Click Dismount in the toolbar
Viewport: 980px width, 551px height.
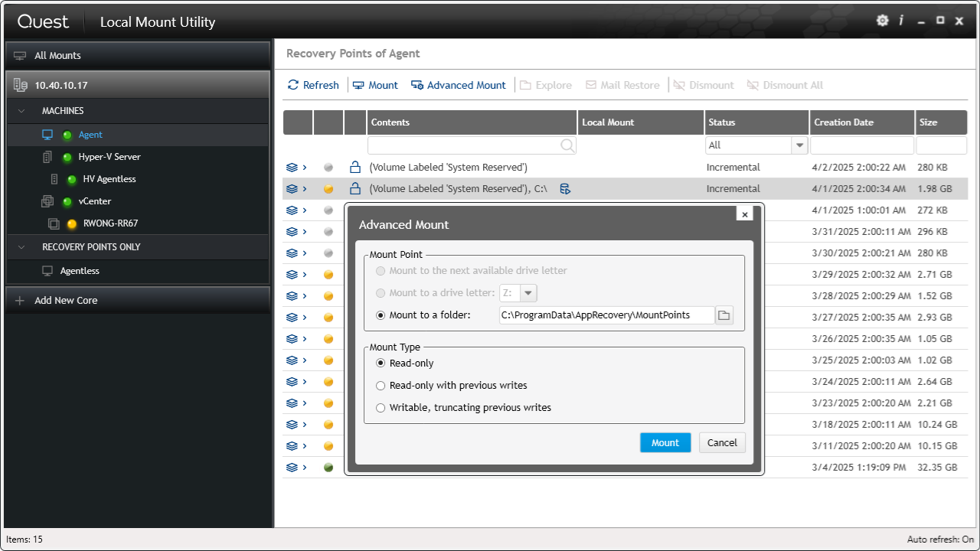pos(704,86)
